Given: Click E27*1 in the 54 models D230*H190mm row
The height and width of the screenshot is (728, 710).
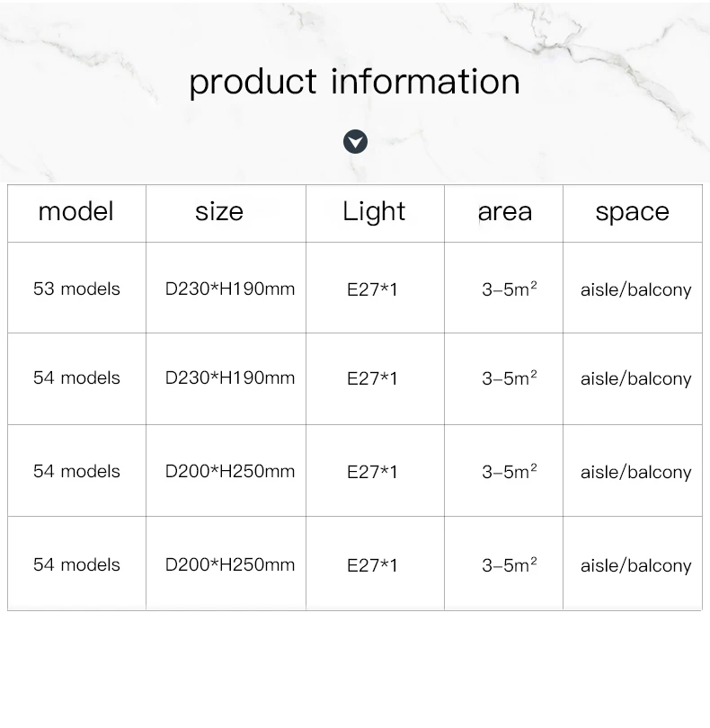Looking at the screenshot, I should [x=372, y=378].
